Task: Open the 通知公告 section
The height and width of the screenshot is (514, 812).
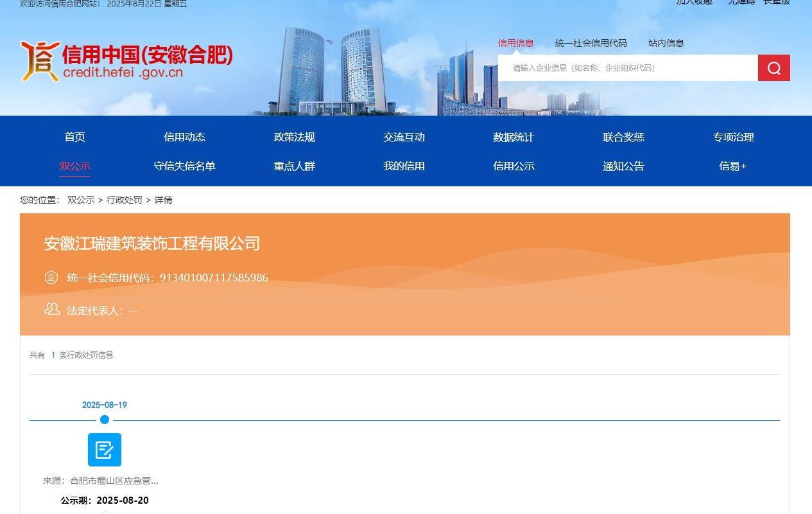Action: point(623,166)
